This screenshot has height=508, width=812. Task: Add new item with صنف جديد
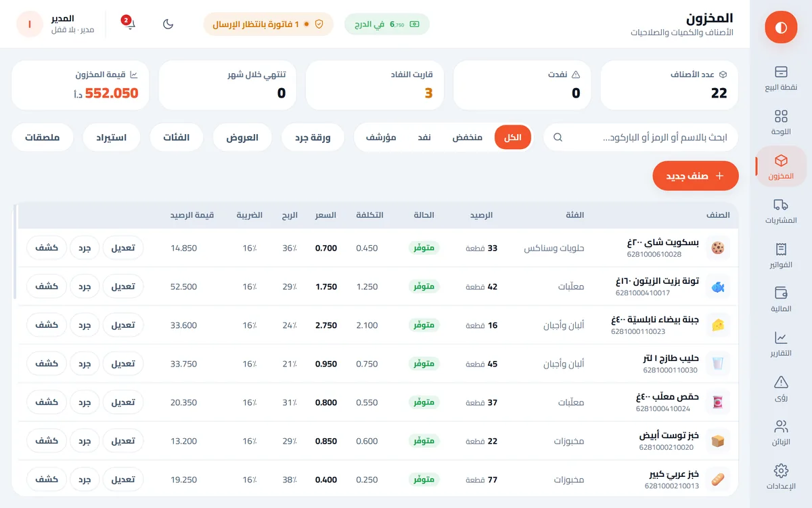click(696, 175)
